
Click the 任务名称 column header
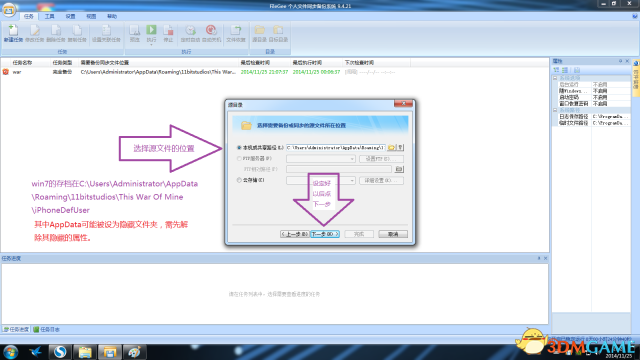[22, 62]
